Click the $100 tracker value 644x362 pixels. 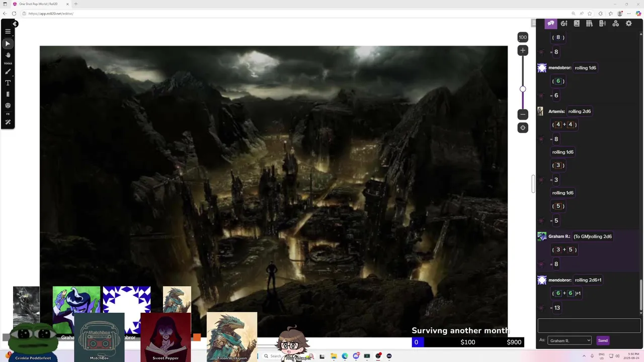tap(468, 342)
